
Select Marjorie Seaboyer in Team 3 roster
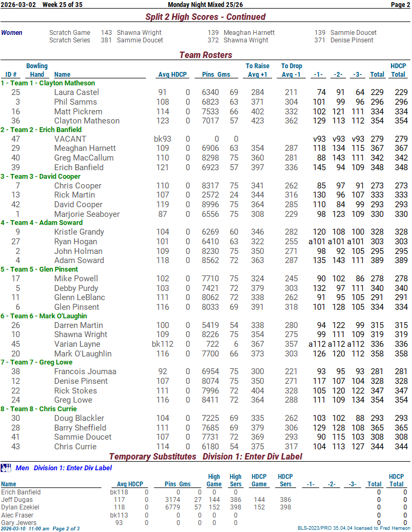pos(87,214)
